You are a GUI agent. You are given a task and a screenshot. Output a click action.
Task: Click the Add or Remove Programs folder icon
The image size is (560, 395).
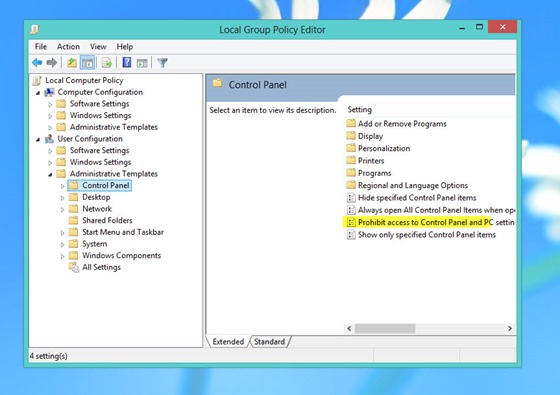351,124
